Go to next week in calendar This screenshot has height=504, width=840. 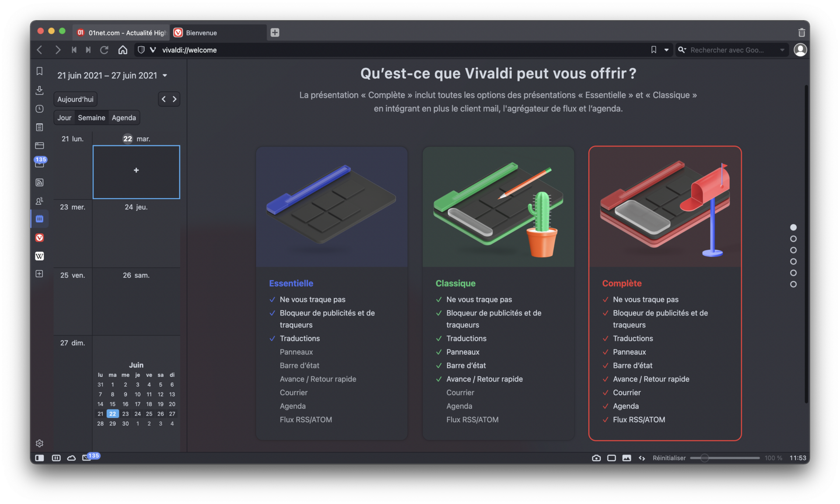pyautogui.click(x=175, y=99)
